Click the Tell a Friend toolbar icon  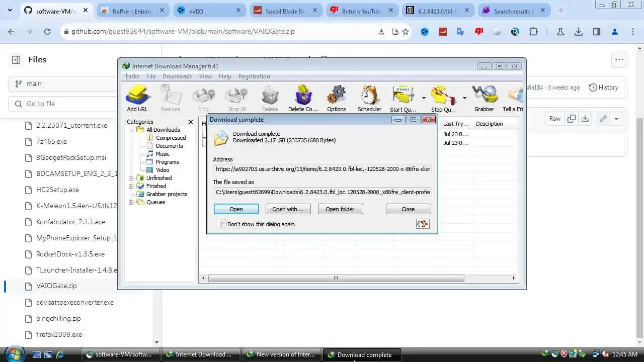tap(513, 99)
